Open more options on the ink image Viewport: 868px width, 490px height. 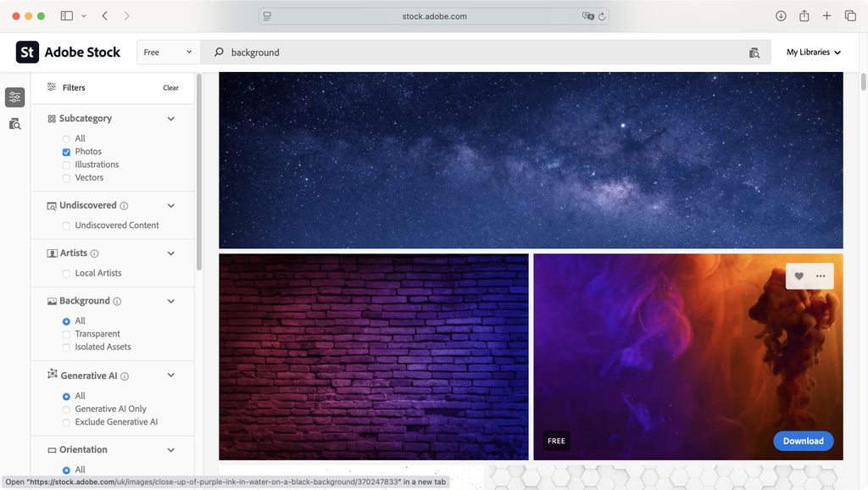pyautogui.click(x=821, y=276)
